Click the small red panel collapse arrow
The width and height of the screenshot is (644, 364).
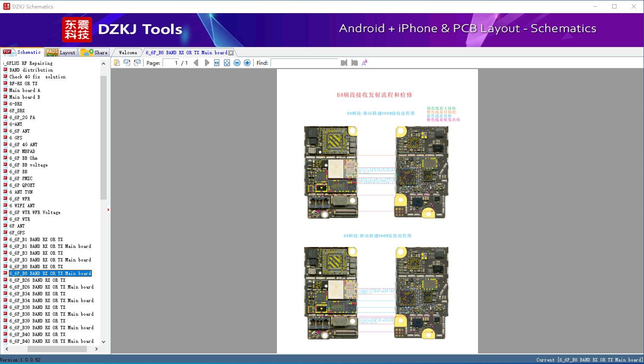[x=108, y=210]
